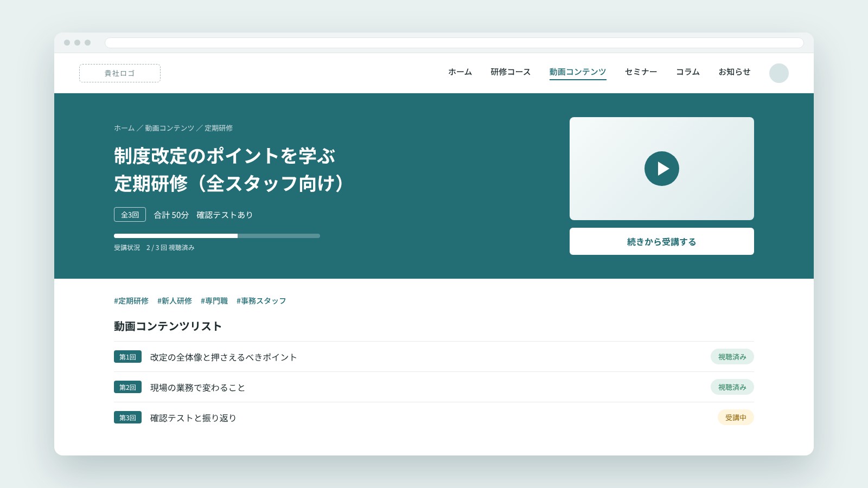This screenshot has width=868, height=488.
Task: Open お知らせ in the navigation bar
Action: click(x=735, y=72)
